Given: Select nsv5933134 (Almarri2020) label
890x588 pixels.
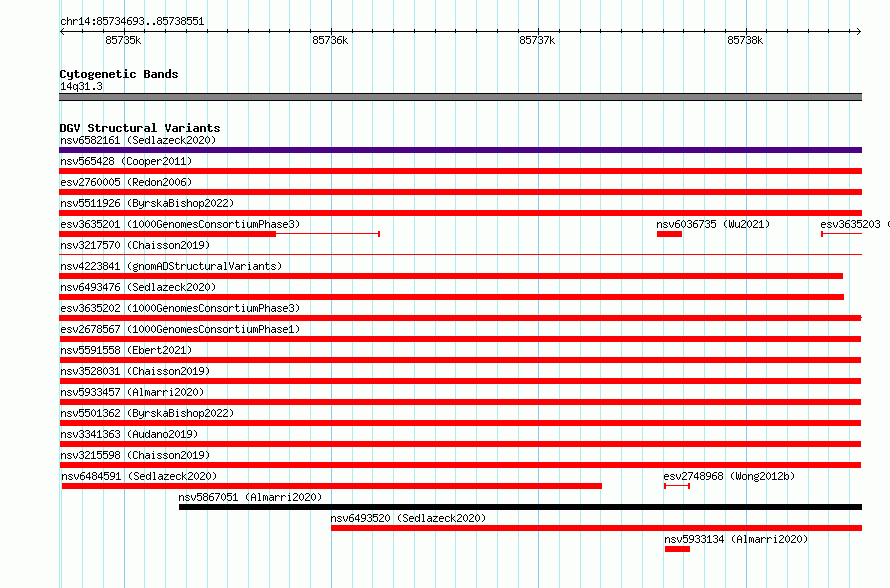Looking at the screenshot, I should pyautogui.click(x=736, y=539).
